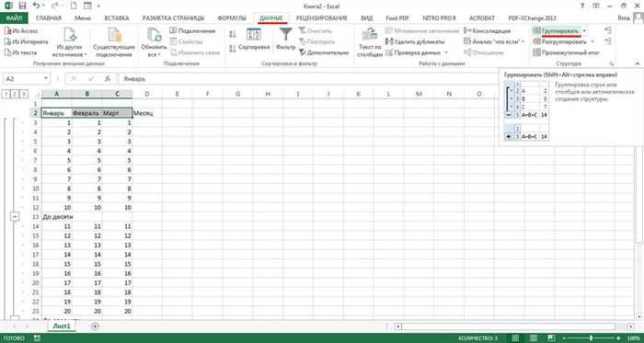This screenshot has height=343, width=644.
Task: Expand the Name Box dropdown
Action: 46,78
